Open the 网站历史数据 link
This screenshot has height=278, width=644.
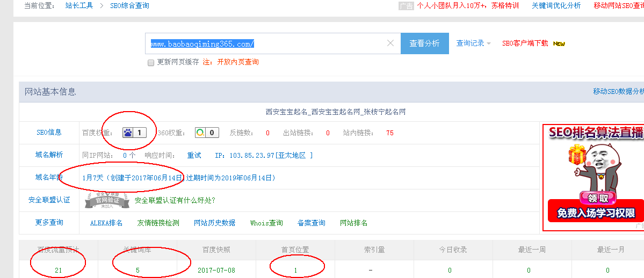pyautogui.click(x=214, y=223)
